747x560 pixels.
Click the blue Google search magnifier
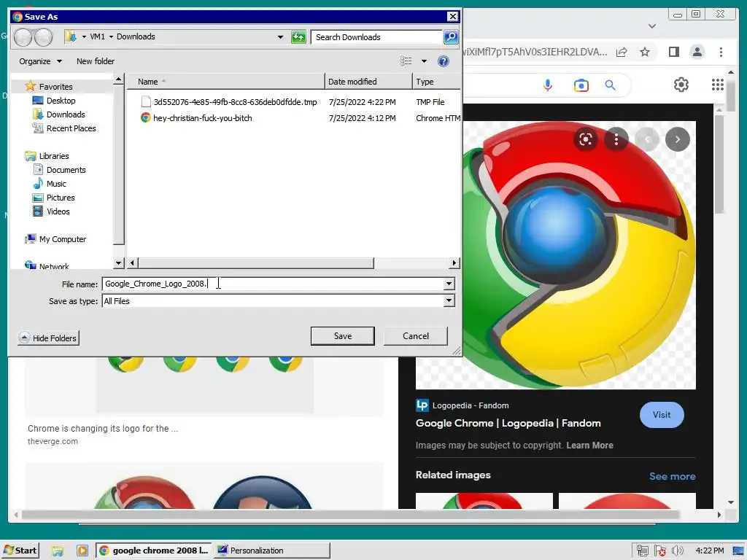tap(611, 85)
